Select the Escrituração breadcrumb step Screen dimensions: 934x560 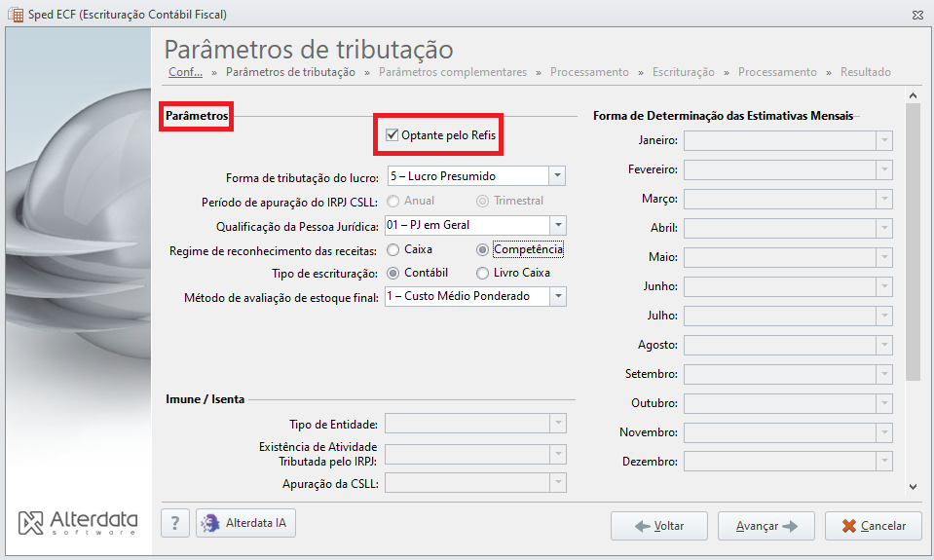(x=684, y=72)
